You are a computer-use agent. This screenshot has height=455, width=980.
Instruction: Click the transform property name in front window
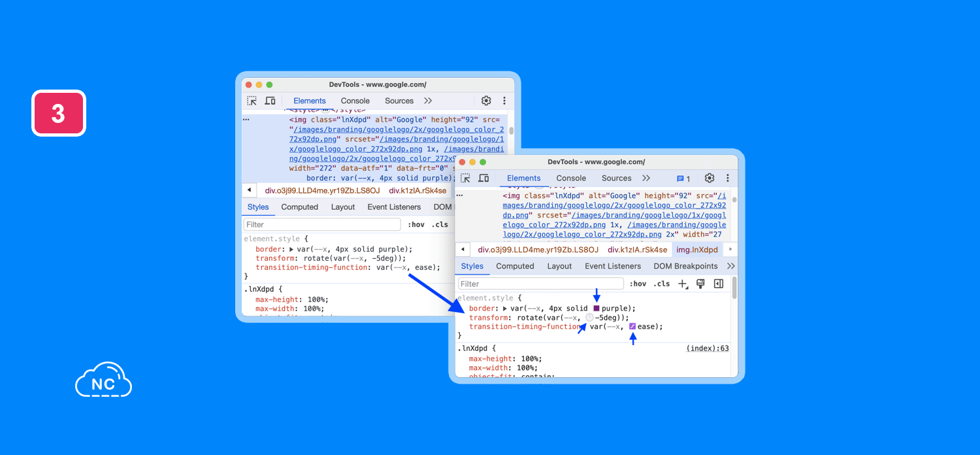click(x=489, y=318)
